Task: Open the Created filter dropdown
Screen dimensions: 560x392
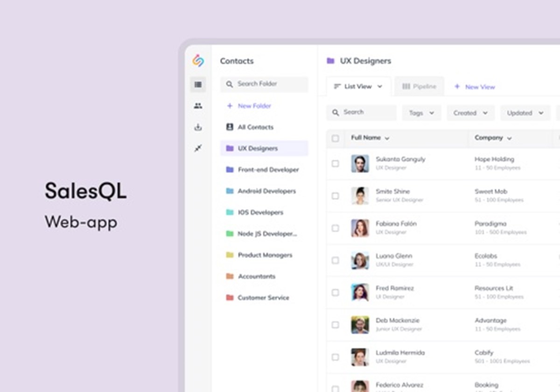Action: [470, 113]
